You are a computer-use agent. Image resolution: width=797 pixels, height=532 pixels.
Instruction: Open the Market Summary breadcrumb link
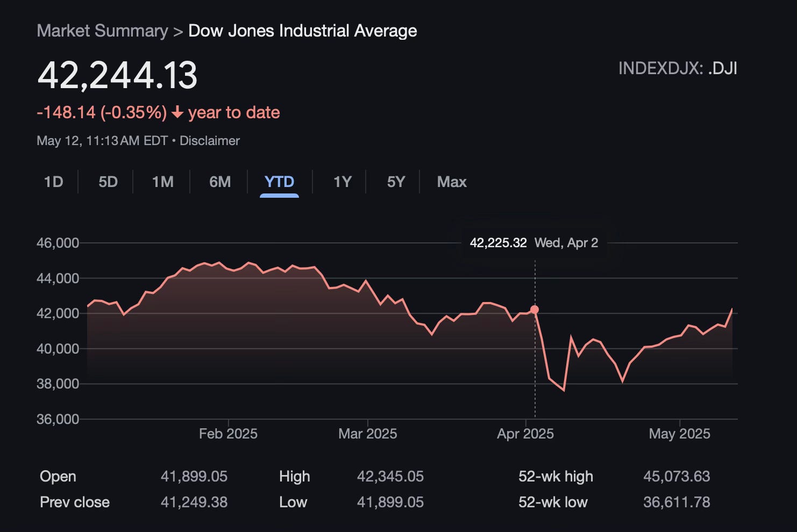(102, 31)
